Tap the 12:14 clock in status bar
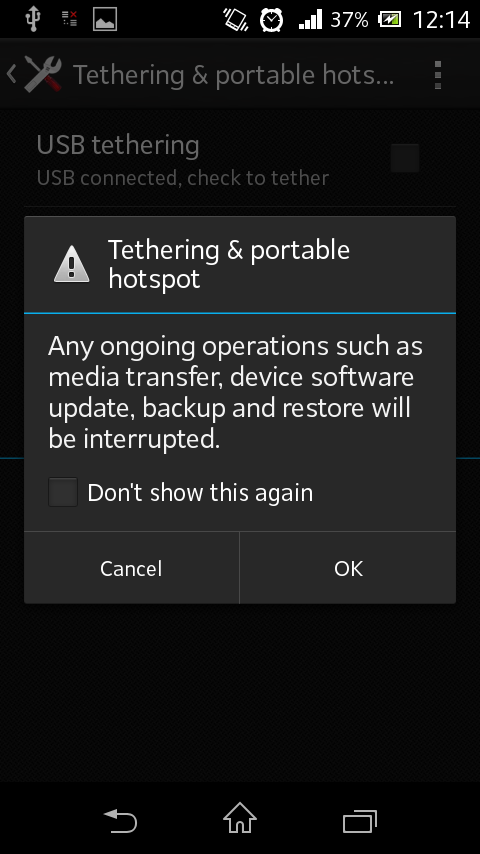This screenshot has width=480, height=854. pos(441,20)
